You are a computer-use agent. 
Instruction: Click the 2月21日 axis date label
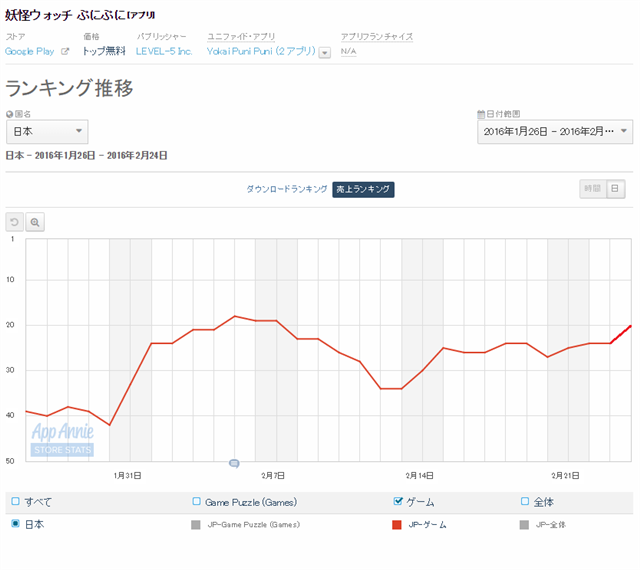pos(565,476)
